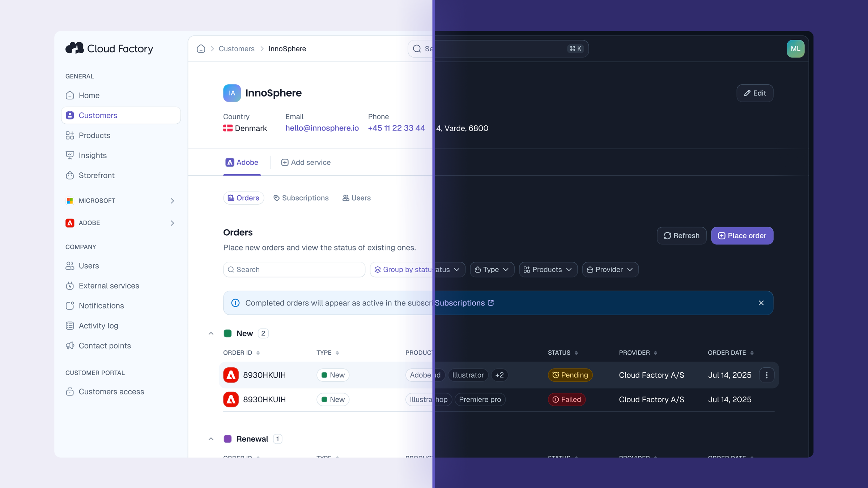Screen dimensions: 868x488
Task: Sort by Type column
Action: coord(328,353)
